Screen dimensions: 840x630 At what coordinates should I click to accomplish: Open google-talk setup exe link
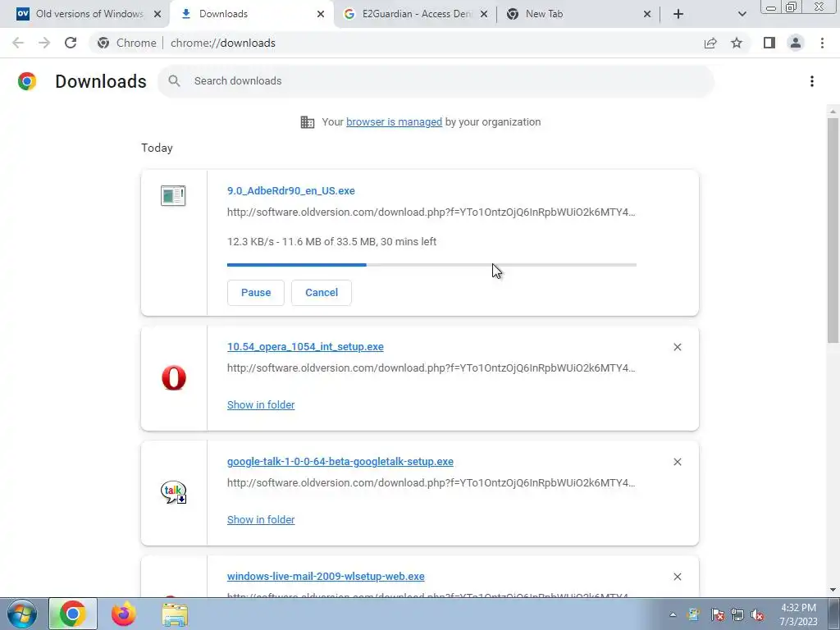click(340, 461)
